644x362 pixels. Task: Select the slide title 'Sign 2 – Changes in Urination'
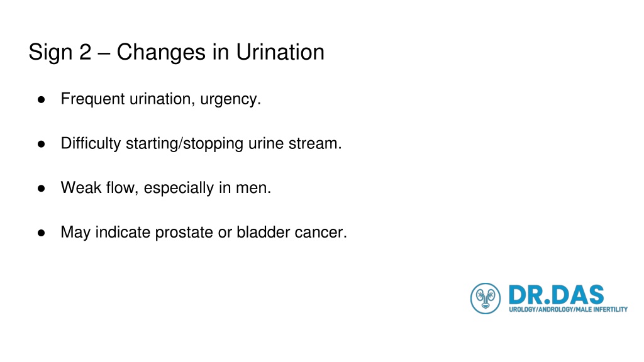[177, 52]
